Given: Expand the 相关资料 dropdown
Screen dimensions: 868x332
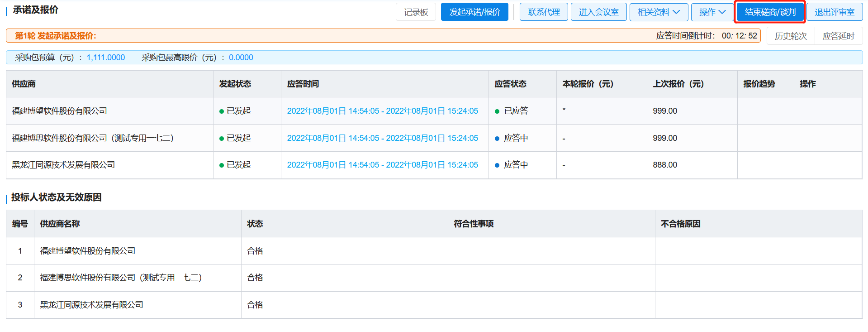Looking at the screenshot, I should click(659, 12).
